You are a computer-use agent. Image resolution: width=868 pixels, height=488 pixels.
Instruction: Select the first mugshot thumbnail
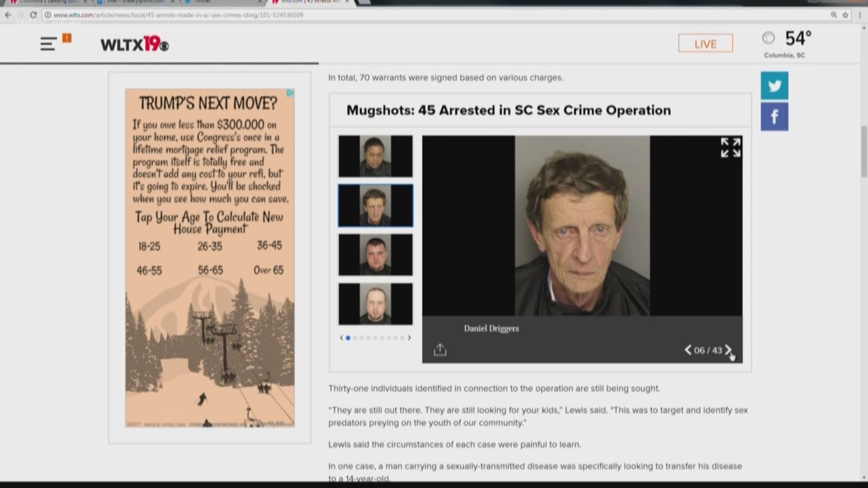coord(376,156)
